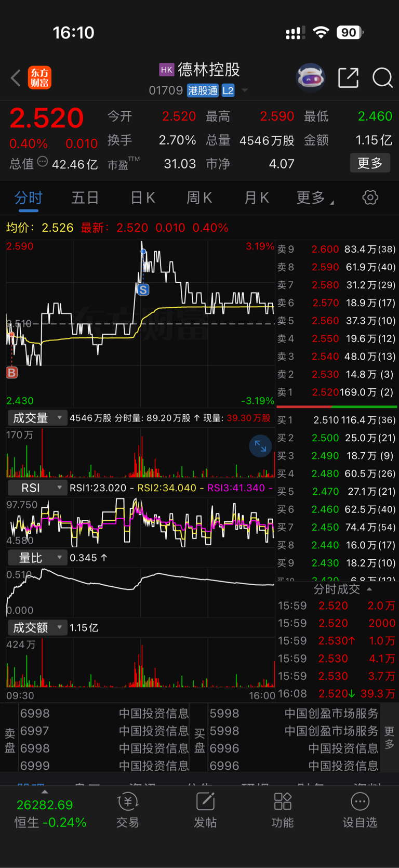This screenshot has width=399, height=868.
Task: Tap the share export icon
Action: (x=348, y=78)
